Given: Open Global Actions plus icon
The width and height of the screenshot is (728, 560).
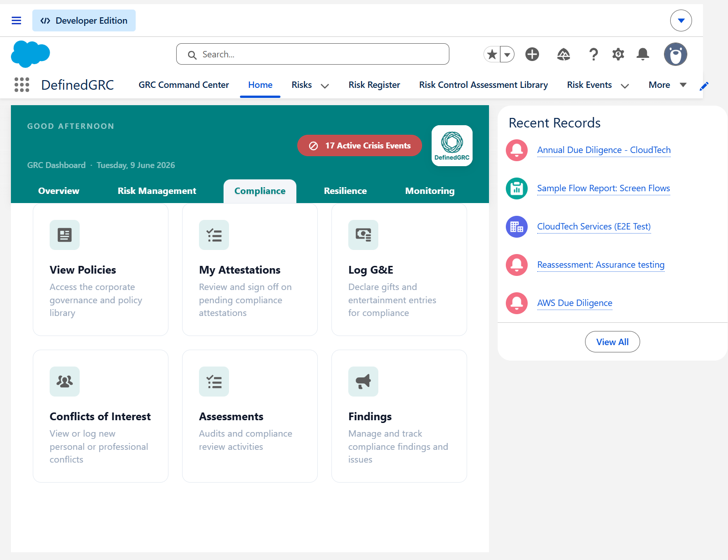Looking at the screenshot, I should [532, 54].
